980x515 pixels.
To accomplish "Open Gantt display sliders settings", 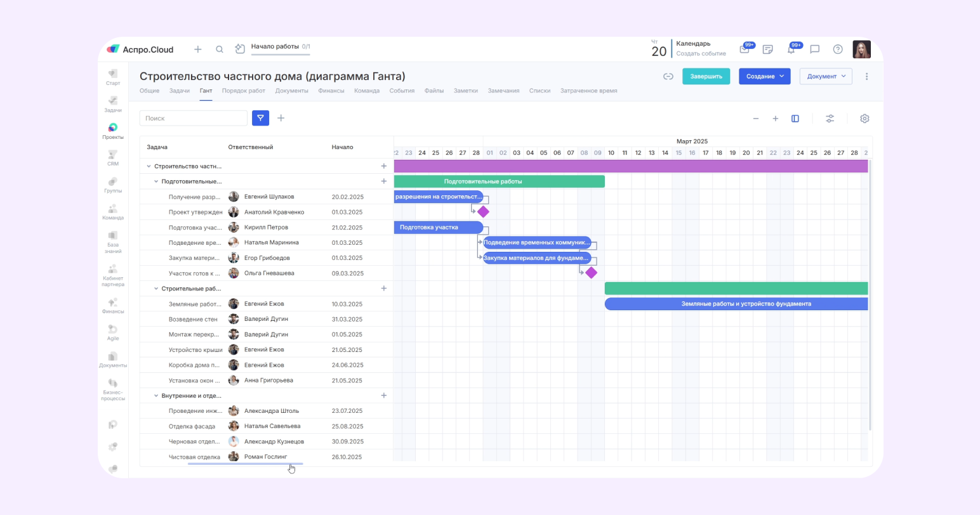I will [x=830, y=119].
